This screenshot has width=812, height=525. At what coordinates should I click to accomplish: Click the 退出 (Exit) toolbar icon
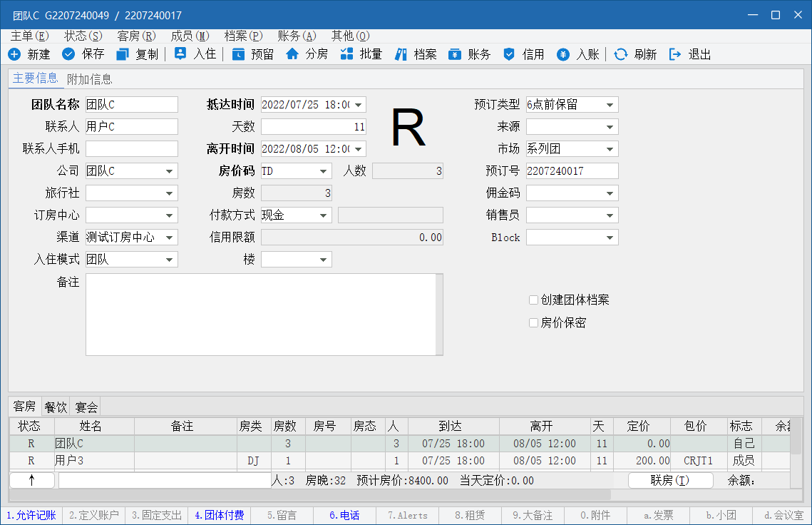point(674,54)
